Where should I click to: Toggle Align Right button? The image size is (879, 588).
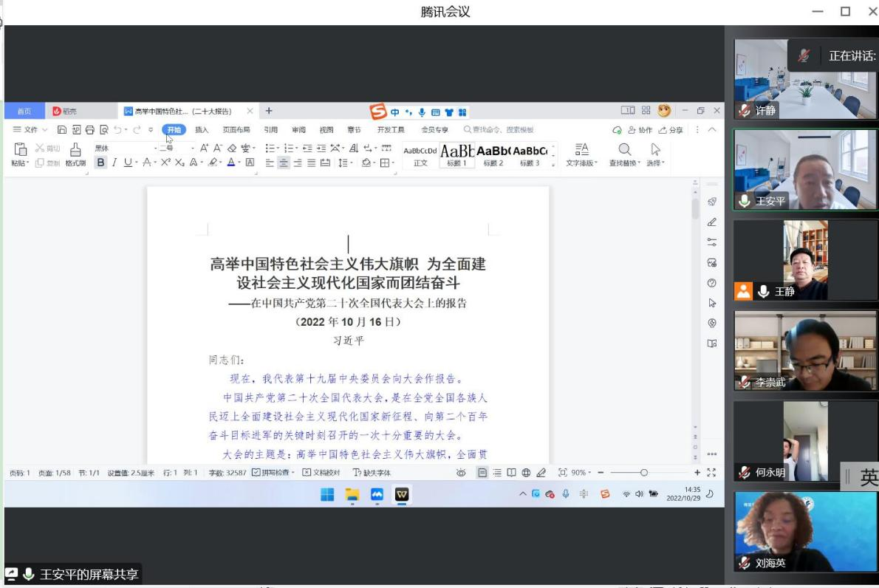click(298, 163)
